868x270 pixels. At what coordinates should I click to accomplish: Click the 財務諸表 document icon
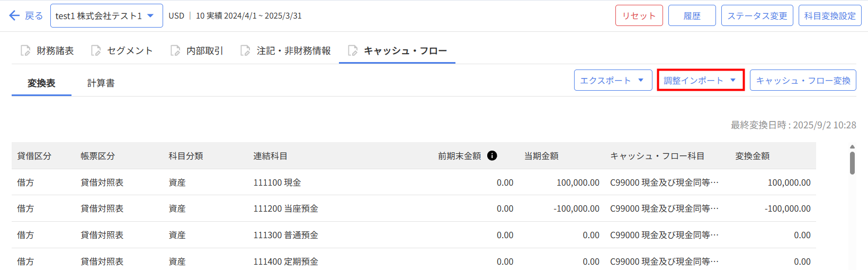tap(25, 50)
